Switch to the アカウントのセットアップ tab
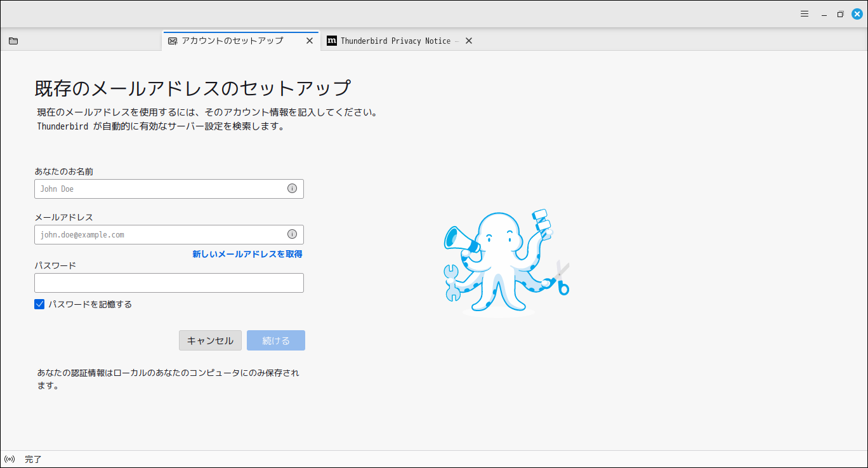Screen dimensions: 868x468 tap(241, 41)
